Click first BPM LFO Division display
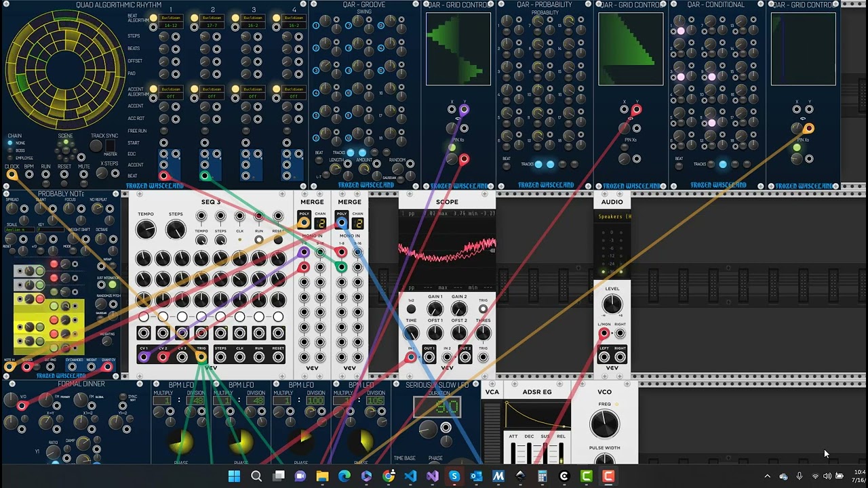Viewport: 868px width, 488px height. coord(196,401)
